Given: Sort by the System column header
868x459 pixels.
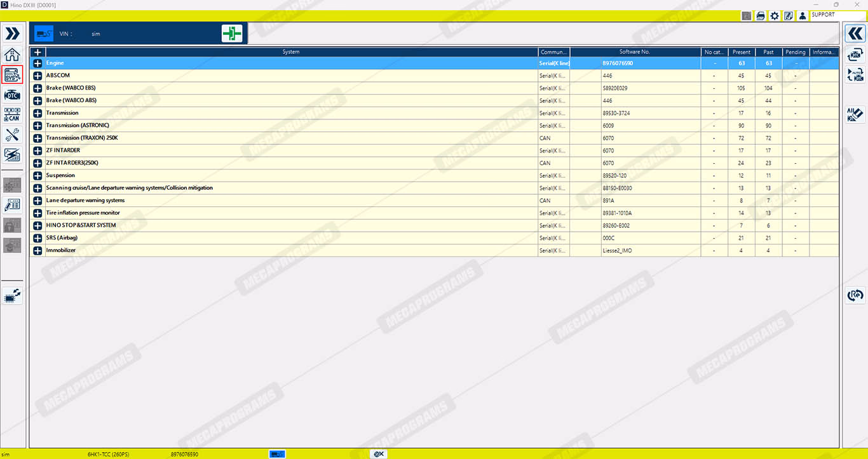Looking at the screenshot, I should tap(292, 52).
